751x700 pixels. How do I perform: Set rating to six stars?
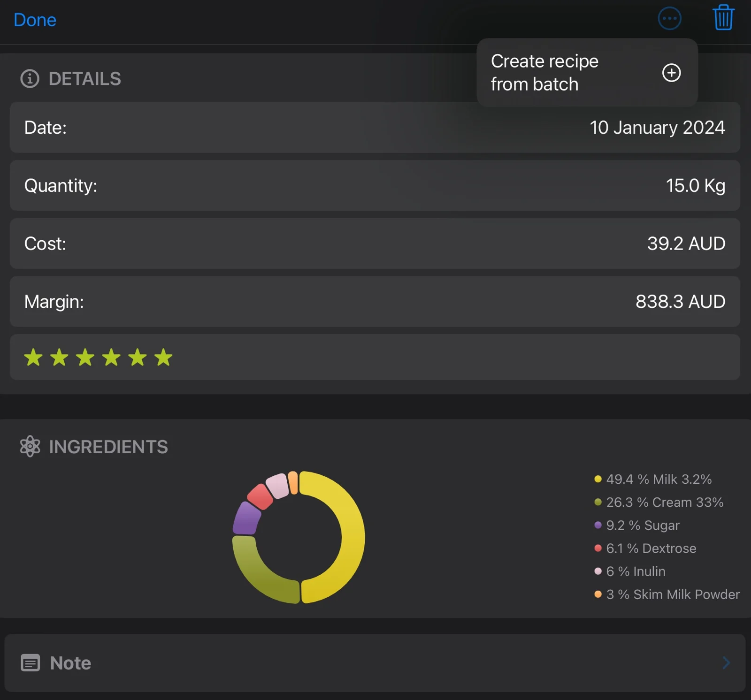(x=163, y=358)
